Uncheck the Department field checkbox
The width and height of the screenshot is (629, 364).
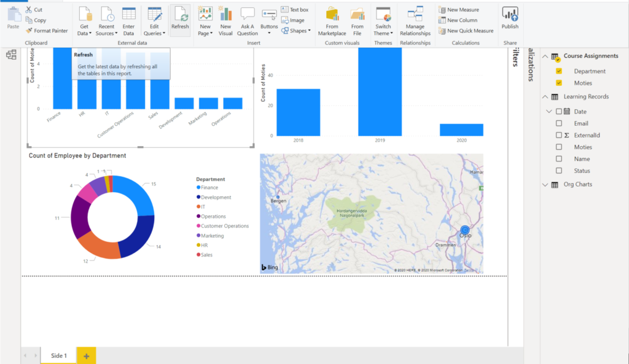tap(559, 71)
